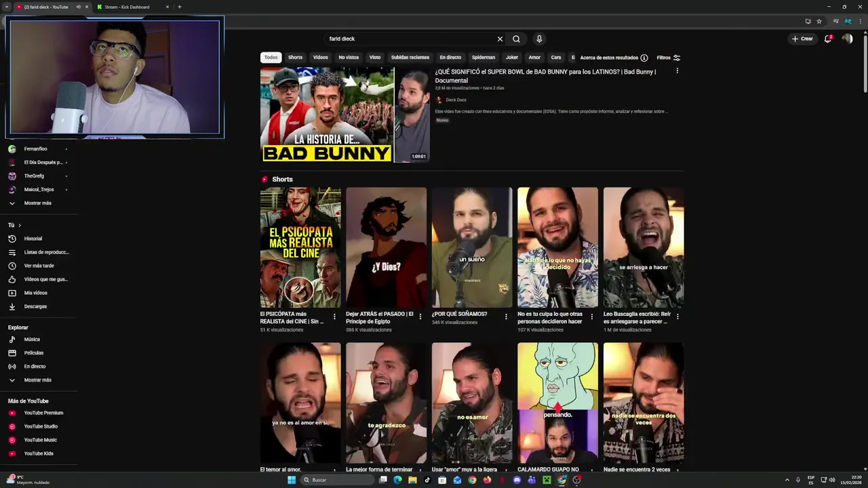
Task: Open the Bad Bunny video options menu
Action: (x=677, y=71)
